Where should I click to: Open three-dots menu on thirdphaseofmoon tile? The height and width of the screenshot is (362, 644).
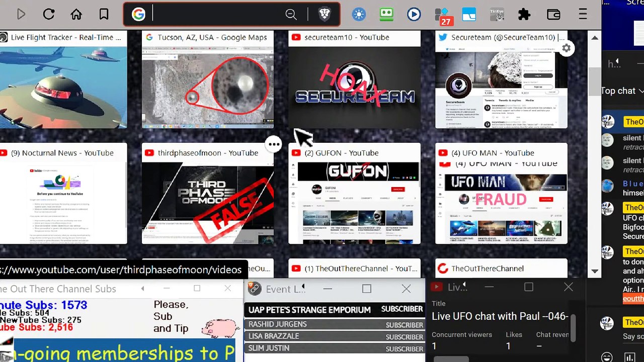[274, 145]
